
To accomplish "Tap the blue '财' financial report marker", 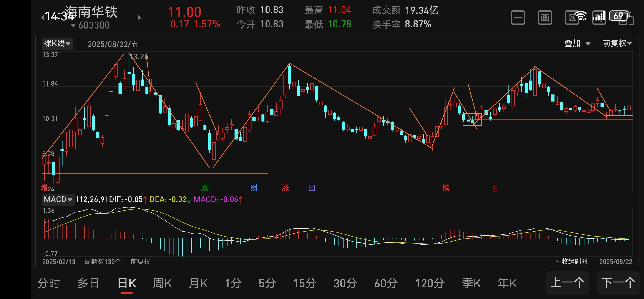I will [x=254, y=188].
